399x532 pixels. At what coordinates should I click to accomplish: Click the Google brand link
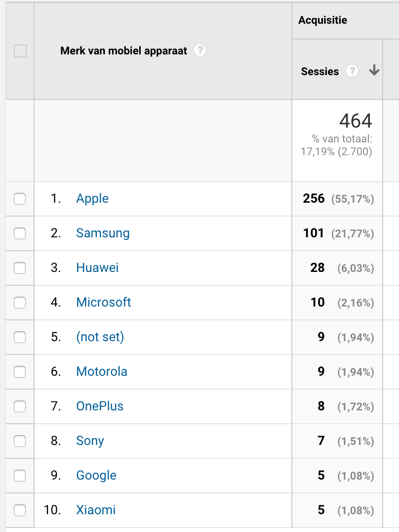[96, 476]
